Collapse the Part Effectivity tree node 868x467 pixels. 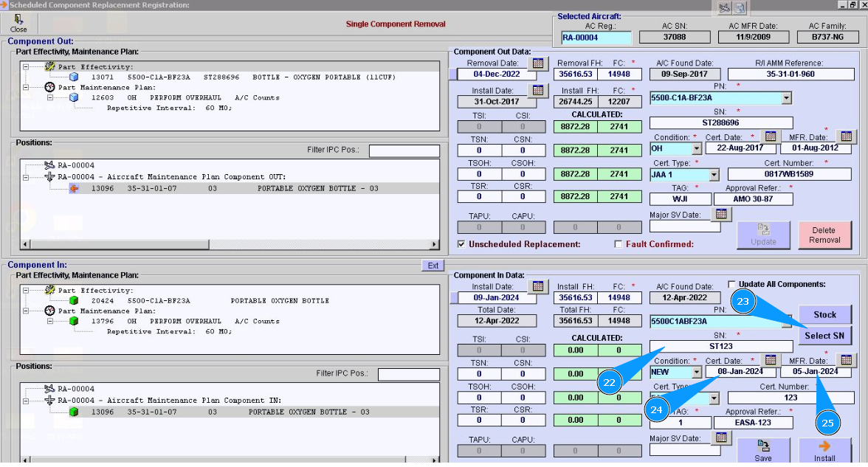pyautogui.click(x=26, y=66)
